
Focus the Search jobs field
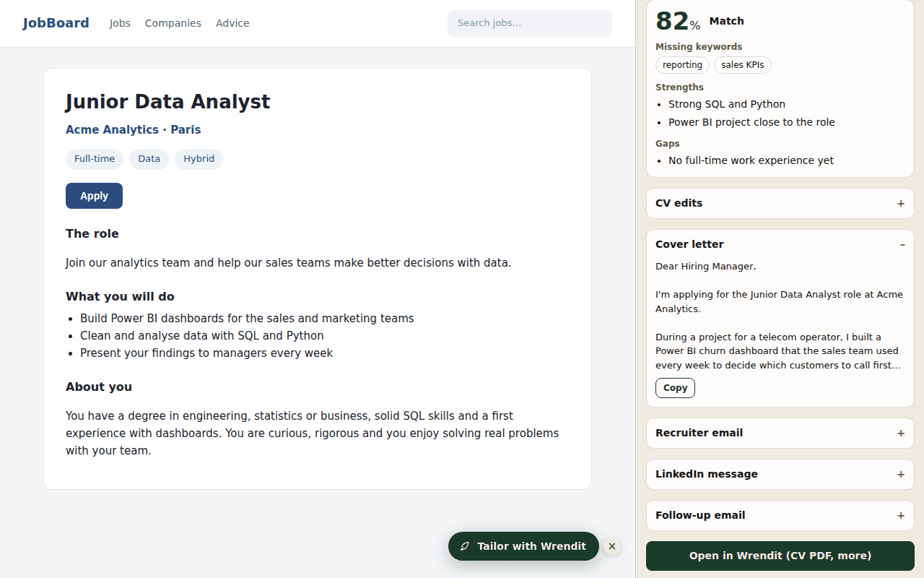tap(530, 23)
